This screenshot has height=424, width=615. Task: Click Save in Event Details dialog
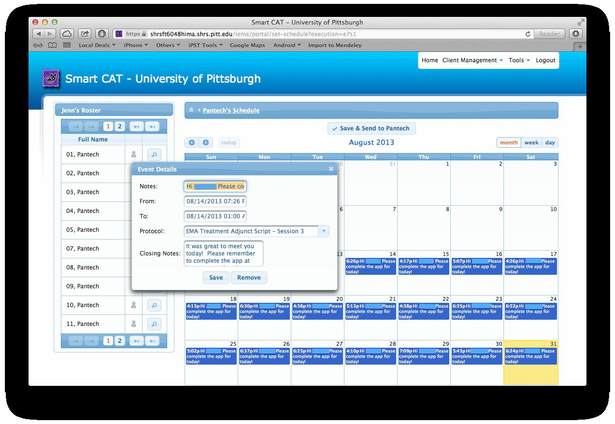[216, 278]
